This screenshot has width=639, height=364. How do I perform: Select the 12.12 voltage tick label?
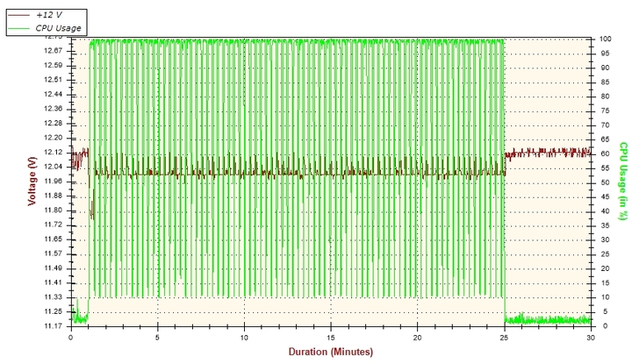click(53, 153)
